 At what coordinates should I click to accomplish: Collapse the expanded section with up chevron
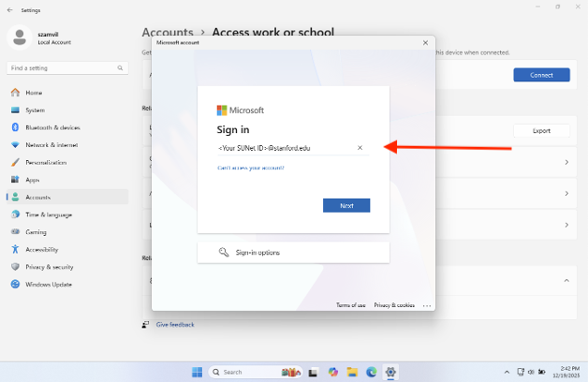point(566,280)
